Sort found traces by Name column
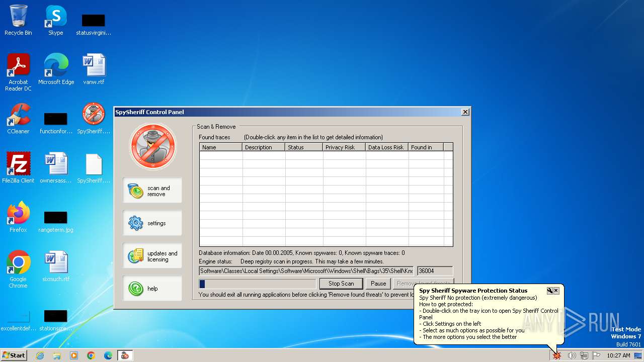644x362 pixels. point(221,147)
